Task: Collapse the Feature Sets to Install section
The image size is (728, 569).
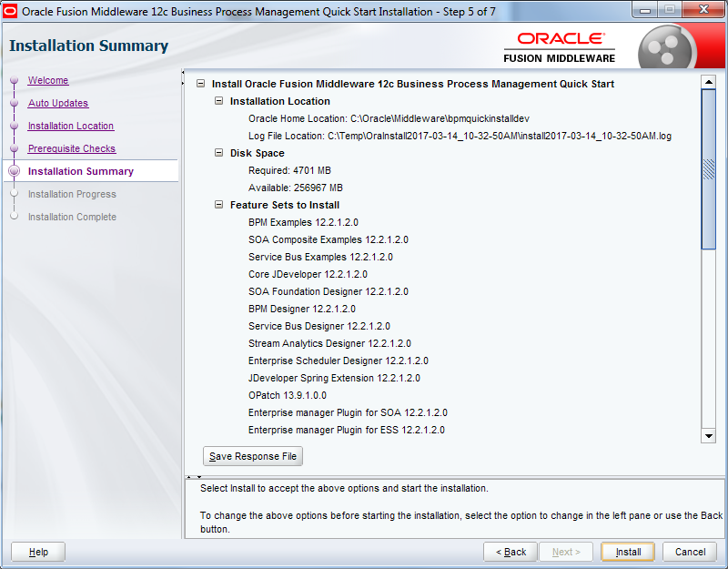Action: (x=218, y=205)
